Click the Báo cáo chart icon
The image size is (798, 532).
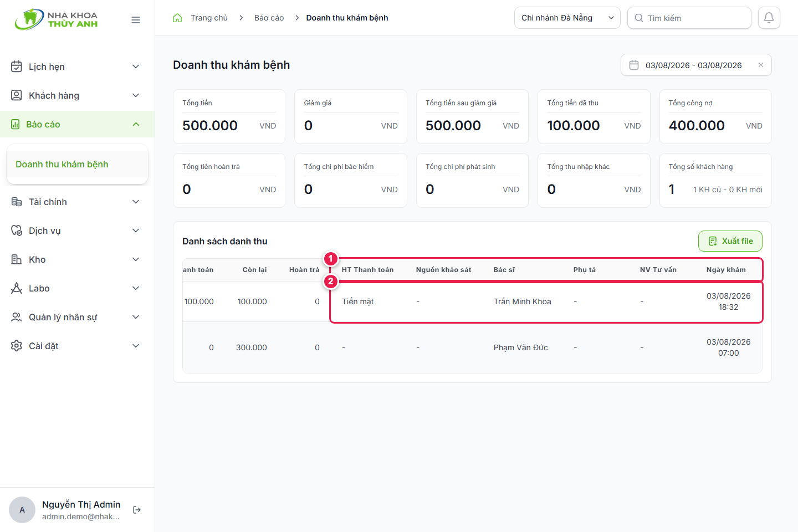tap(16, 124)
